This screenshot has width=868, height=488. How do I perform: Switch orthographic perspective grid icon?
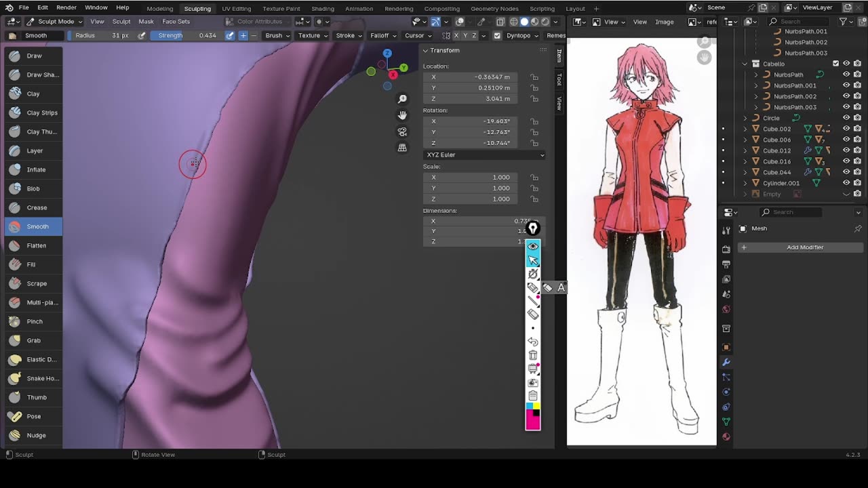coord(402,148)
